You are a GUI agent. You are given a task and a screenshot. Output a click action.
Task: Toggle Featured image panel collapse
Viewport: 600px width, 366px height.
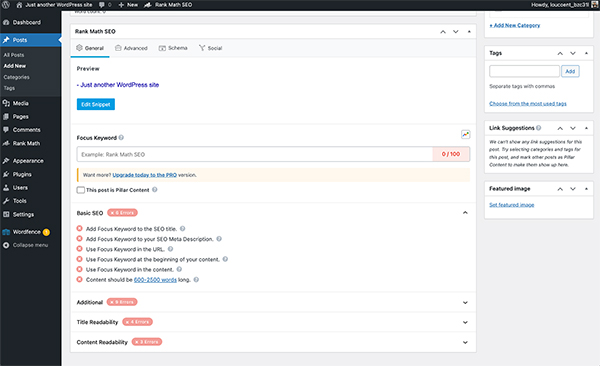pos(586,189)
